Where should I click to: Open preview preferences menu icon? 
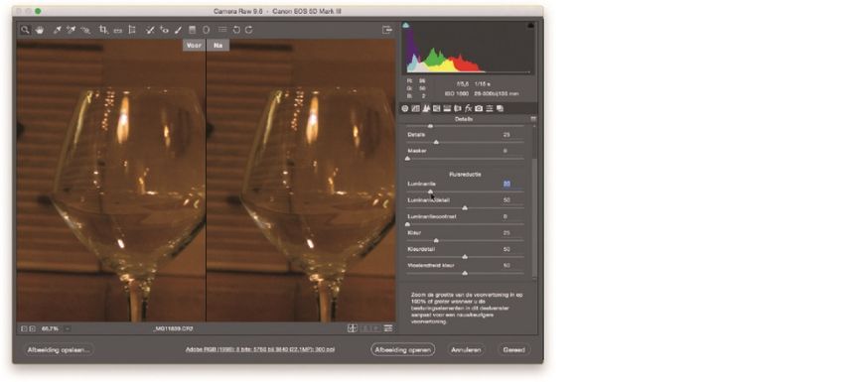coord(388,328)
